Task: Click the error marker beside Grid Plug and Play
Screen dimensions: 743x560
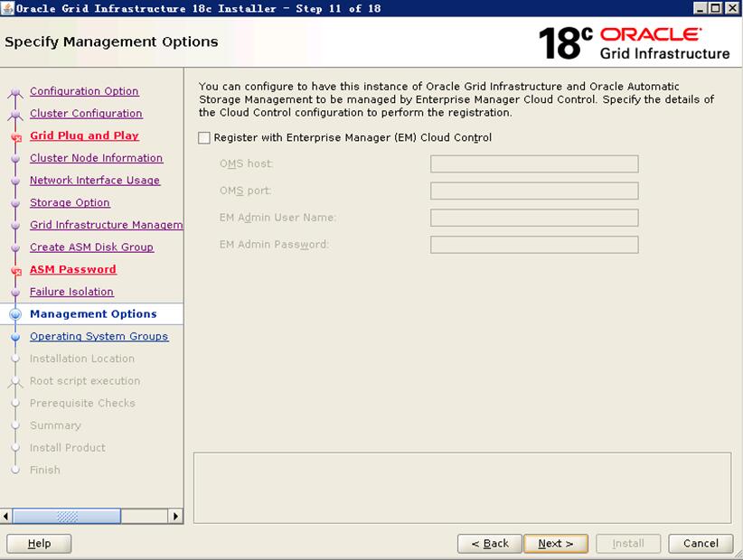Action: [x=16, y=137]
